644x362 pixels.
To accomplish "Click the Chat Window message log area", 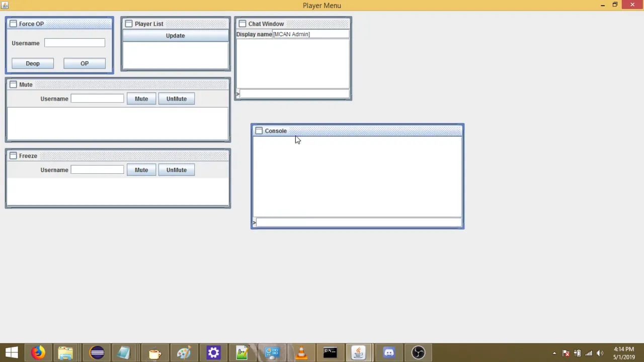I will click(x=293, y=63).
